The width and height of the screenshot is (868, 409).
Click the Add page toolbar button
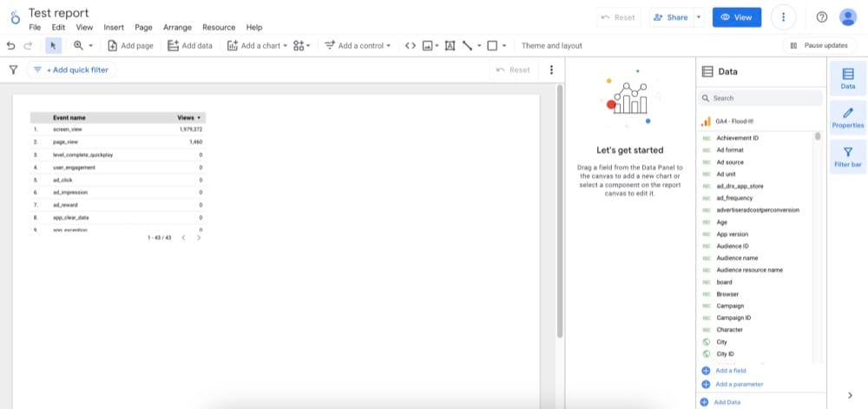coord(130,46)
